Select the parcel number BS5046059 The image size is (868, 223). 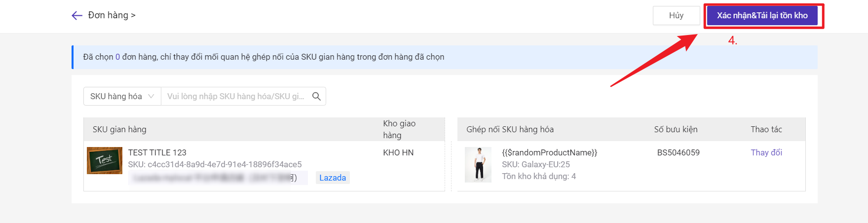click(x=679, y=152)
